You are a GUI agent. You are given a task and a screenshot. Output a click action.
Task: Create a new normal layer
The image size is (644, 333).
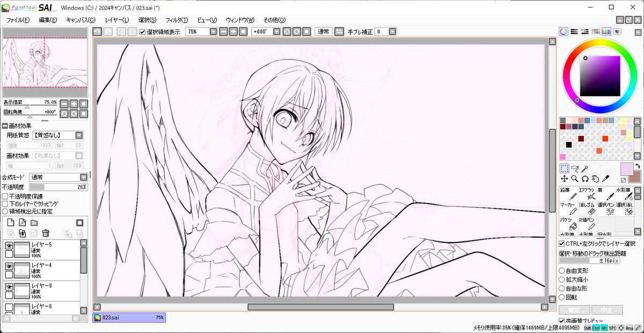click(10, 222)
